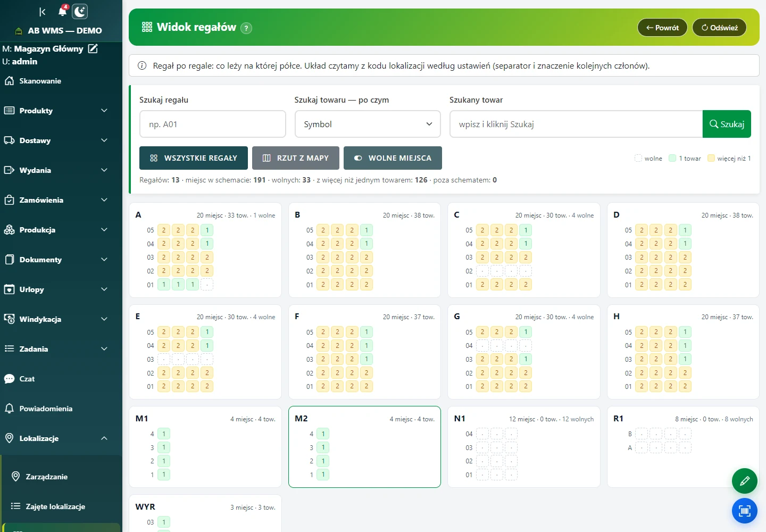Click the Urlopy icon in the sidebar
The width and height of the screenshot is (766, 532).
(x=9, y=289)
